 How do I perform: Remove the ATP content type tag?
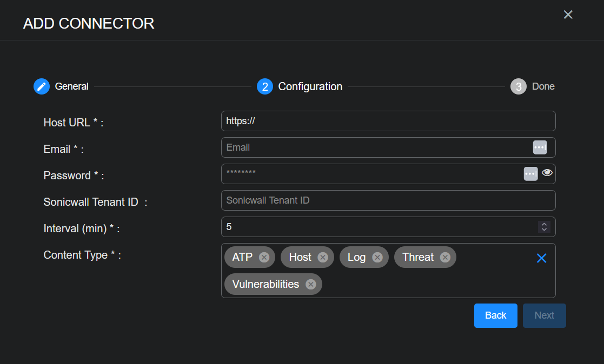[x=264, y=257]
